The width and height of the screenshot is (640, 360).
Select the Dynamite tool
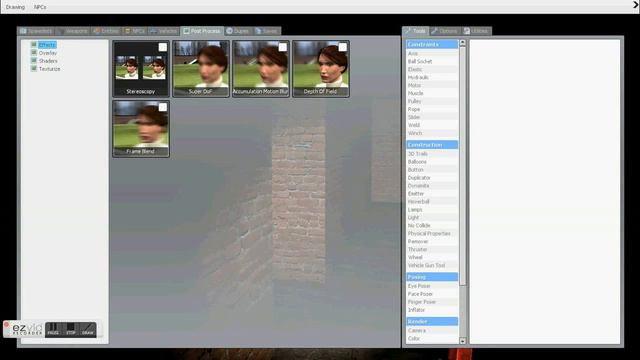pyautogui.click(x=432, y=186)
